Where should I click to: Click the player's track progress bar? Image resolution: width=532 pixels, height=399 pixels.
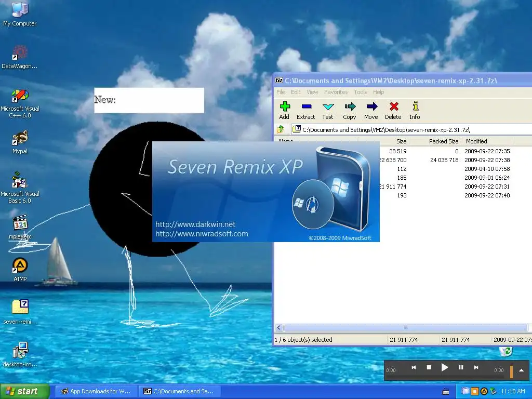(x=445, y=376)
